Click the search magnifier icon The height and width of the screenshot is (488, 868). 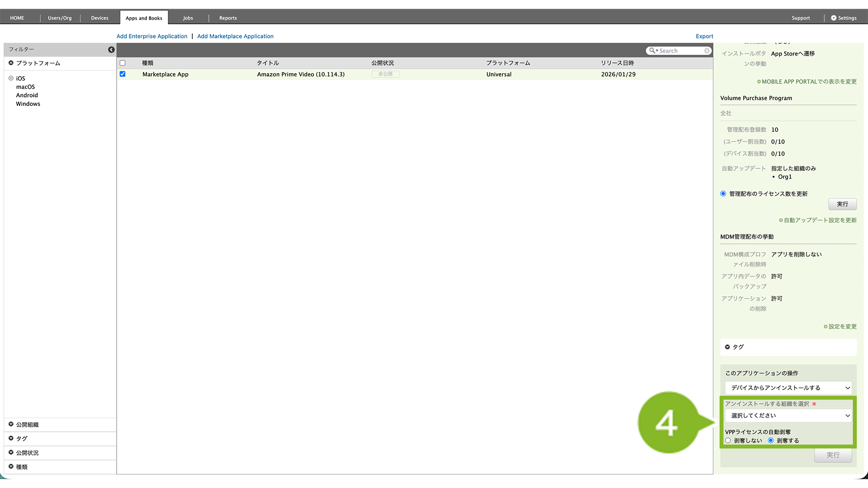(x=652, y=51)
